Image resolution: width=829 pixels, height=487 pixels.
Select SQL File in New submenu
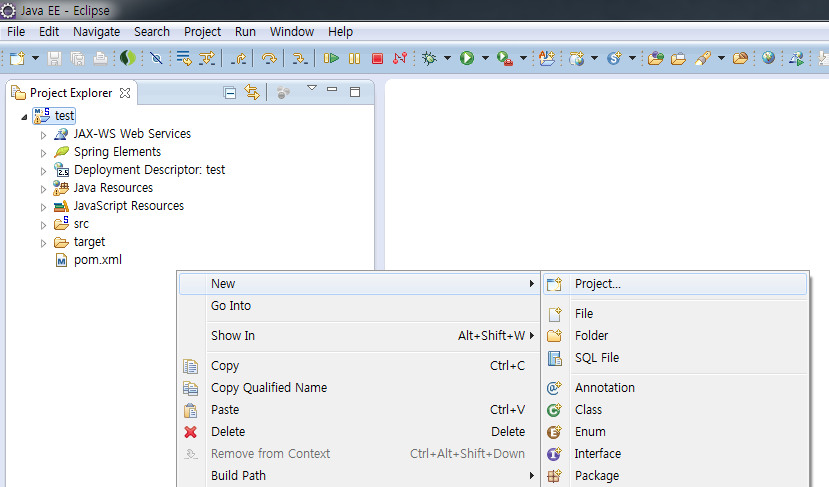[675, 358]
